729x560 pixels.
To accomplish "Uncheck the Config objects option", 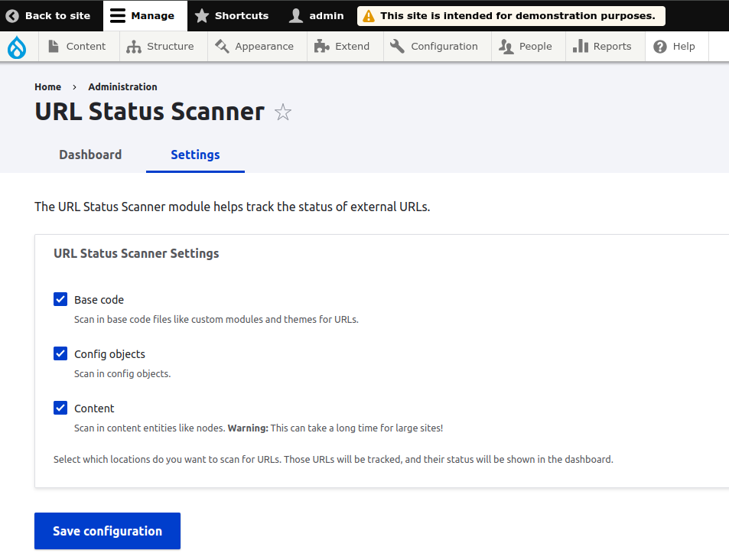I will coord(60,353).
